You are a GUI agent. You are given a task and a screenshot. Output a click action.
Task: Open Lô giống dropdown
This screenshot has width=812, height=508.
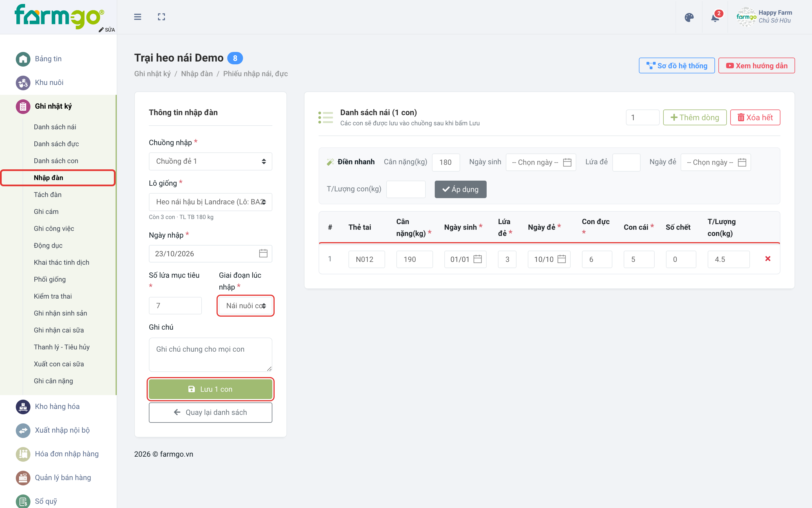(x=210, y=202)
